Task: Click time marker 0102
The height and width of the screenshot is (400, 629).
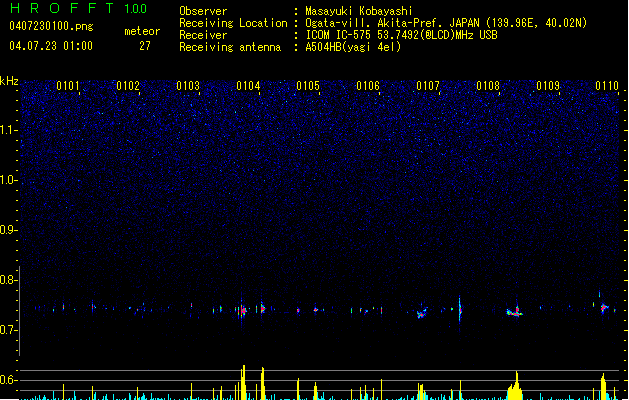Action: point(128,85)
